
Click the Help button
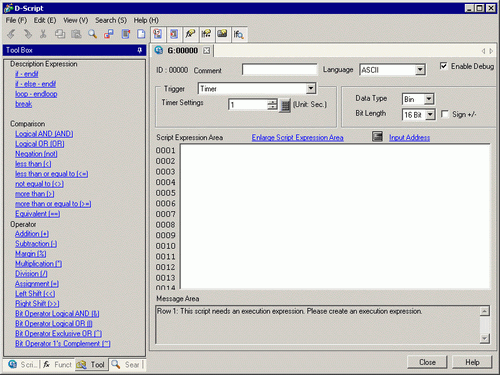point(472,362)
